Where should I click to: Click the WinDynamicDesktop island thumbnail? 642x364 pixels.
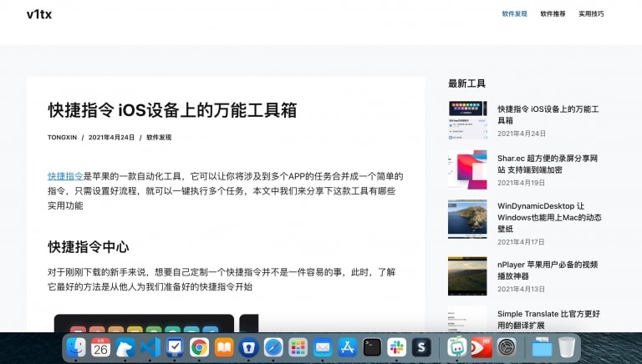point(467,219)
